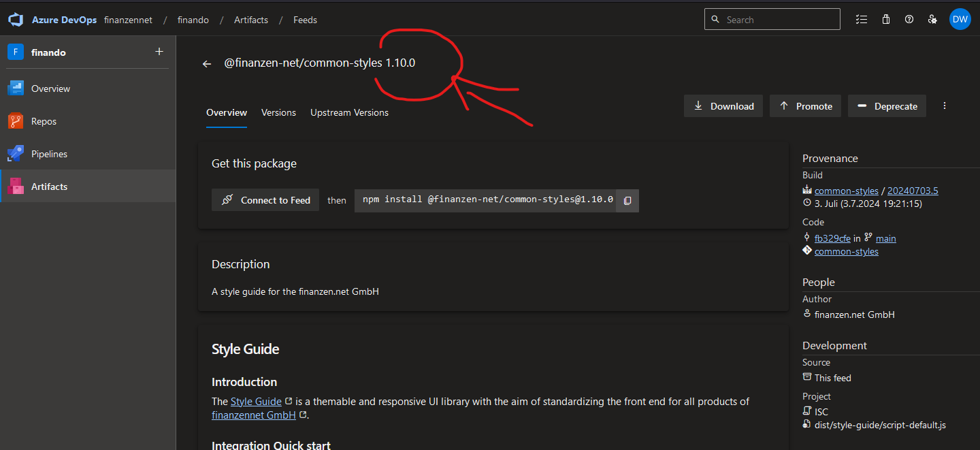
Task: Open Overview in the sidebar
Action: pos(88,89)
